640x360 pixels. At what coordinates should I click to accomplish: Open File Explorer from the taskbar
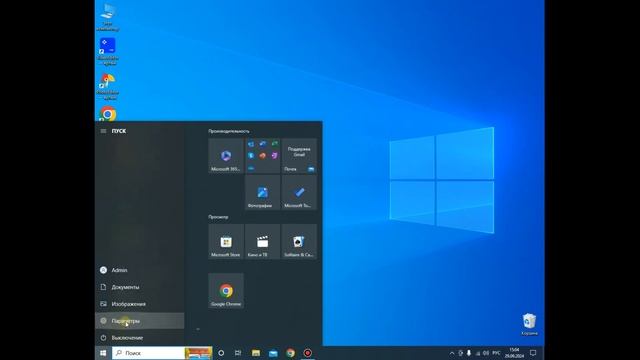coord(256,353)
